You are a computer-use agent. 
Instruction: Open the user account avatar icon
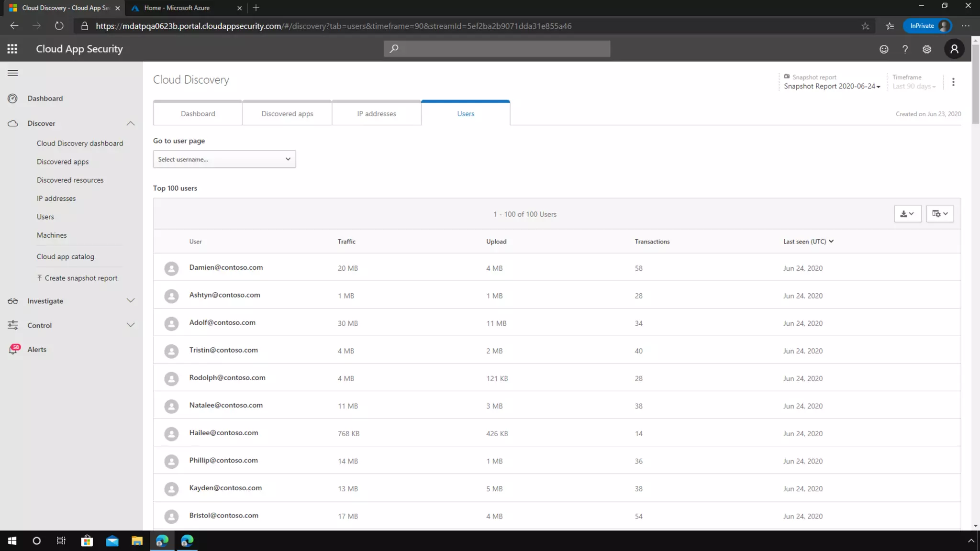tap(954, 49)
